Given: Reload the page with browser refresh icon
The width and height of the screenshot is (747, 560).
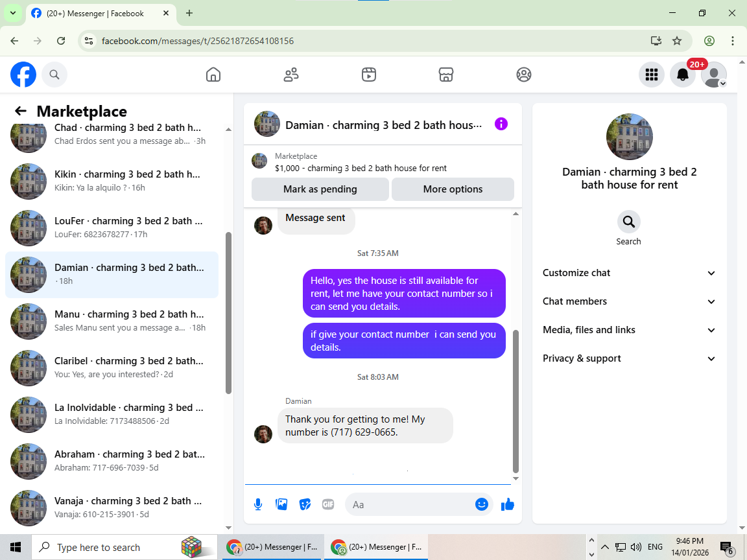Looking at the screenshot, I should [61, 41].
